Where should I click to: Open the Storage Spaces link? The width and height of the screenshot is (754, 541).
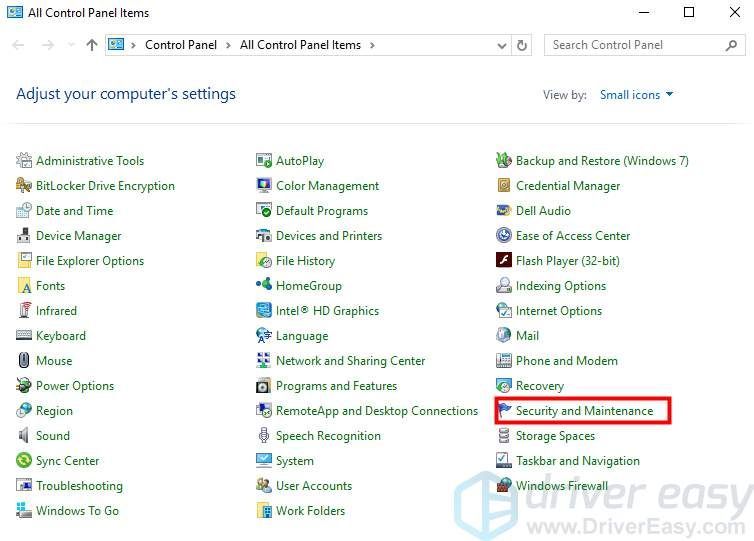555,435
